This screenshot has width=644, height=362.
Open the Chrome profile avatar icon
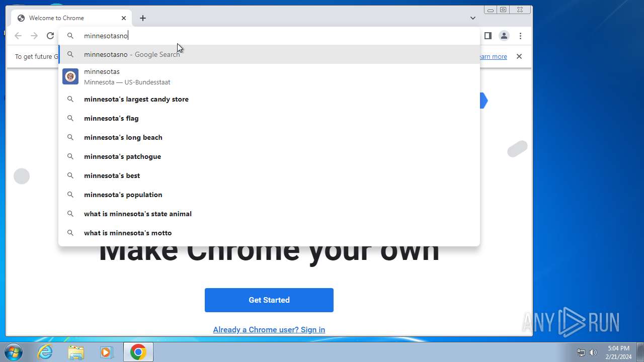pyautogui.click(x=504, y=36)
